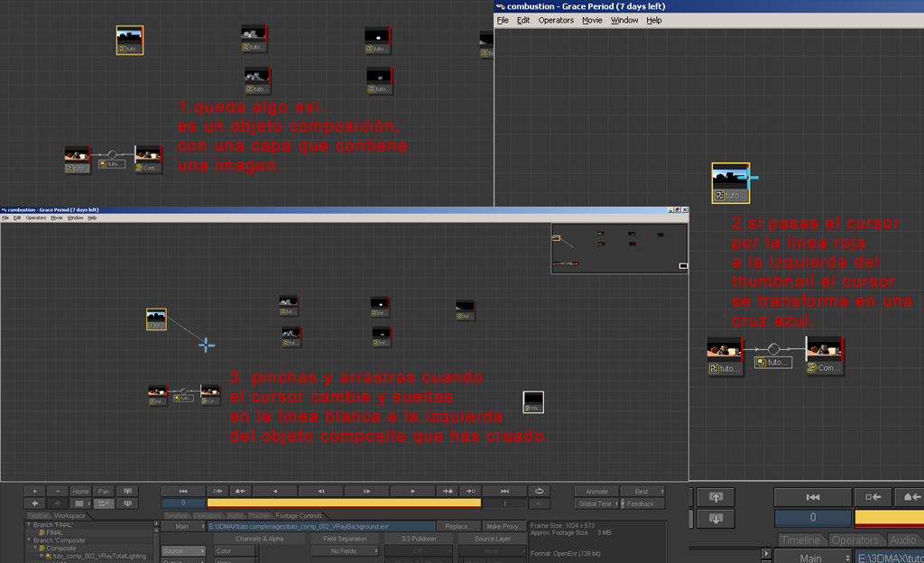Screen dimensions: 924x563
Task: Open the Global Time dropdown
Action: point(596,503)
